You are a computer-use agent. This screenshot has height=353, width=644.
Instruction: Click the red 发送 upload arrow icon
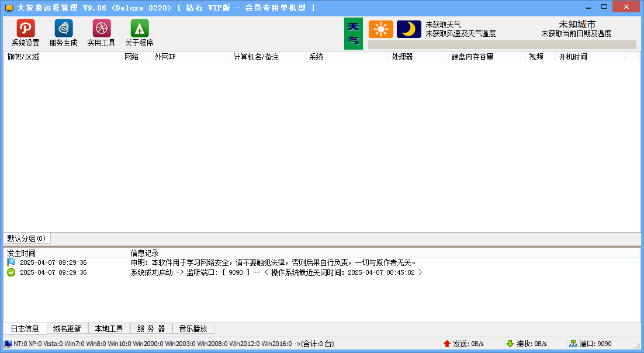(447, 344)
